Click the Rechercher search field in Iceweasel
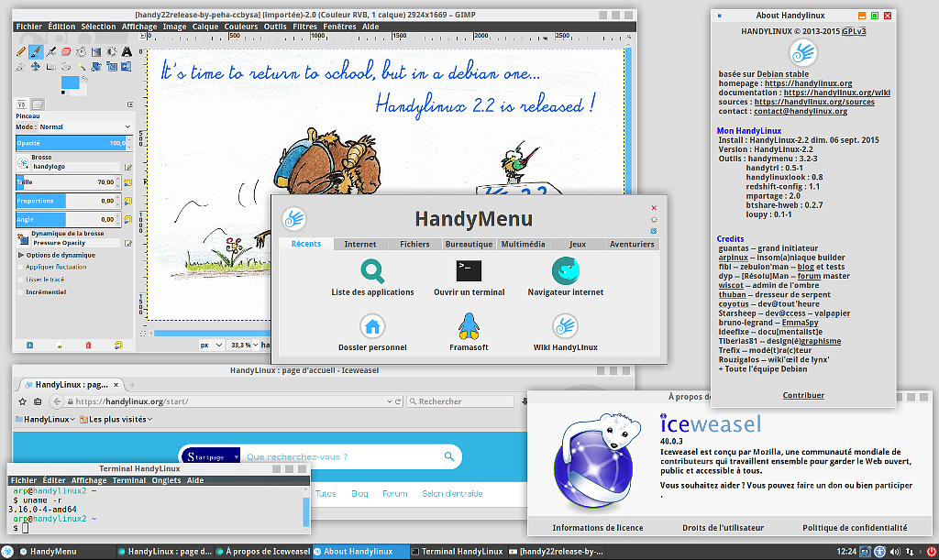Viewport: 939px width, 560px height. 462,401
